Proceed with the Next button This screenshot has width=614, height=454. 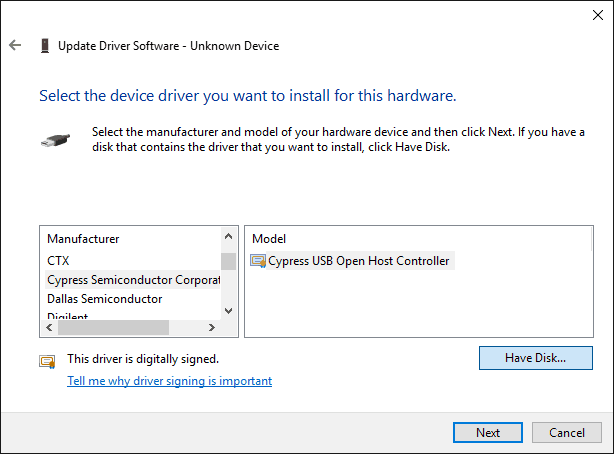click(x=488, y=432)
